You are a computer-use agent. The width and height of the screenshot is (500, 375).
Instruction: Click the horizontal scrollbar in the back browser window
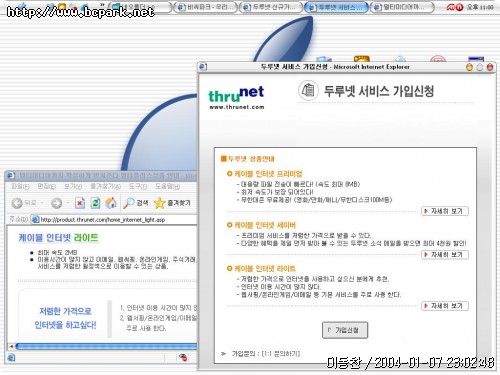(106, 347)
